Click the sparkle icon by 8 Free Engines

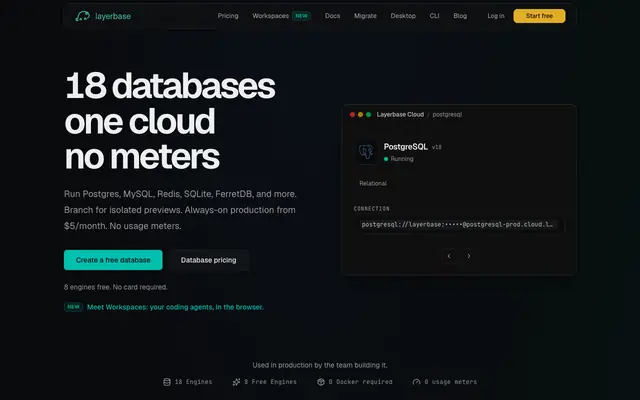(236, 382)
